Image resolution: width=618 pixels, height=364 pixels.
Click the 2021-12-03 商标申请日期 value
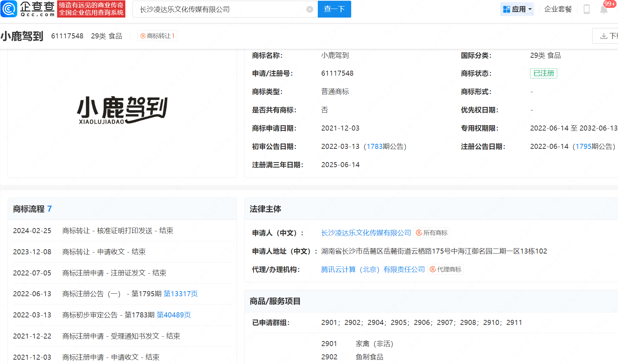click(340, 128)
